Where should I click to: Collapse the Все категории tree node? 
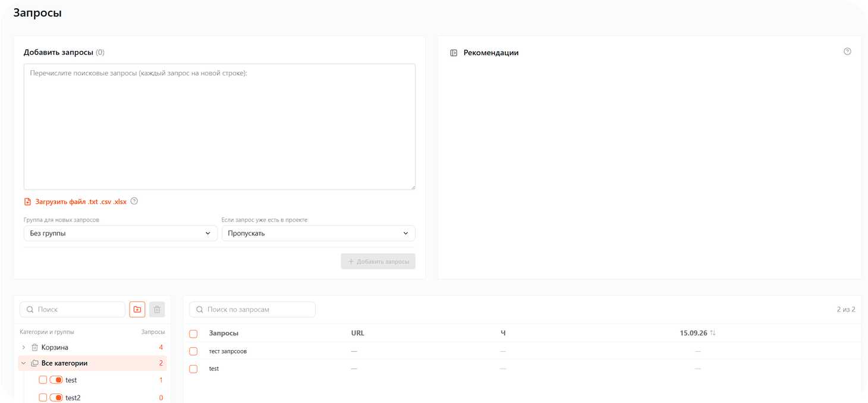point(23,363)
